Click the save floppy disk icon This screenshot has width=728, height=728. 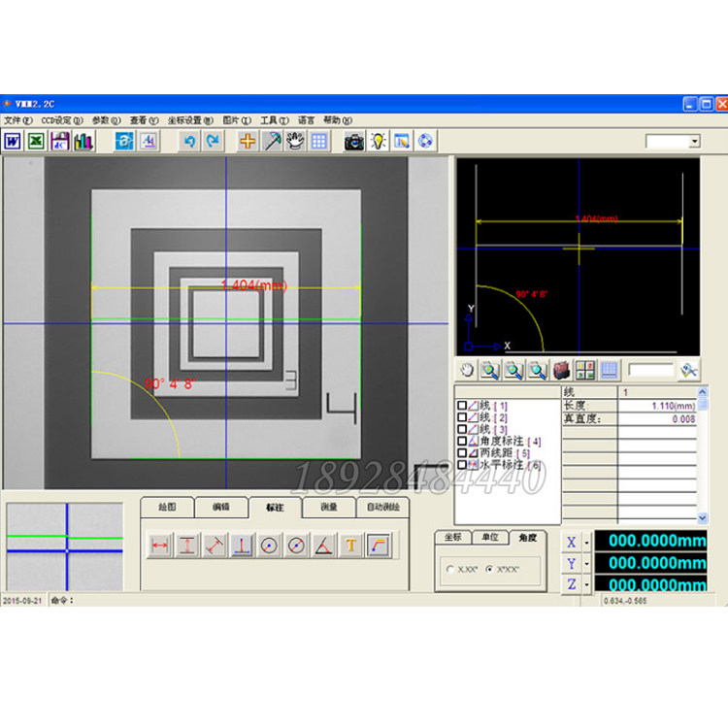pyautogui.click(x=60, y=141)
